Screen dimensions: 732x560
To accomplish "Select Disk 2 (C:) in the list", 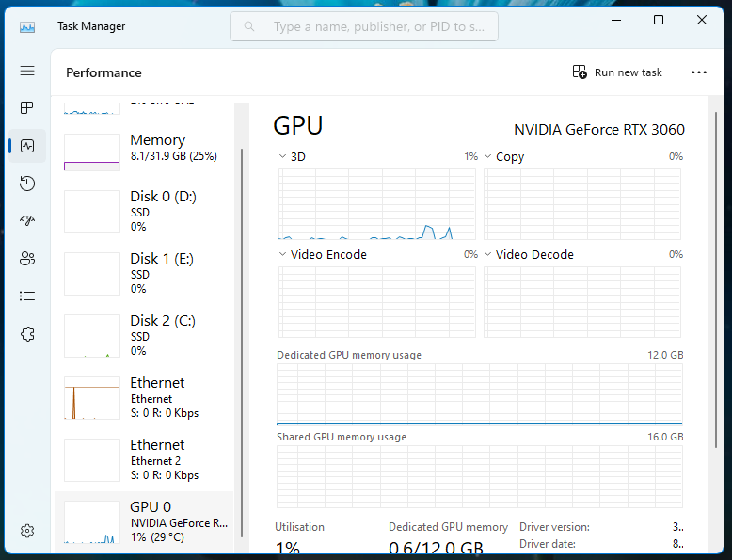I will point(144,336).
